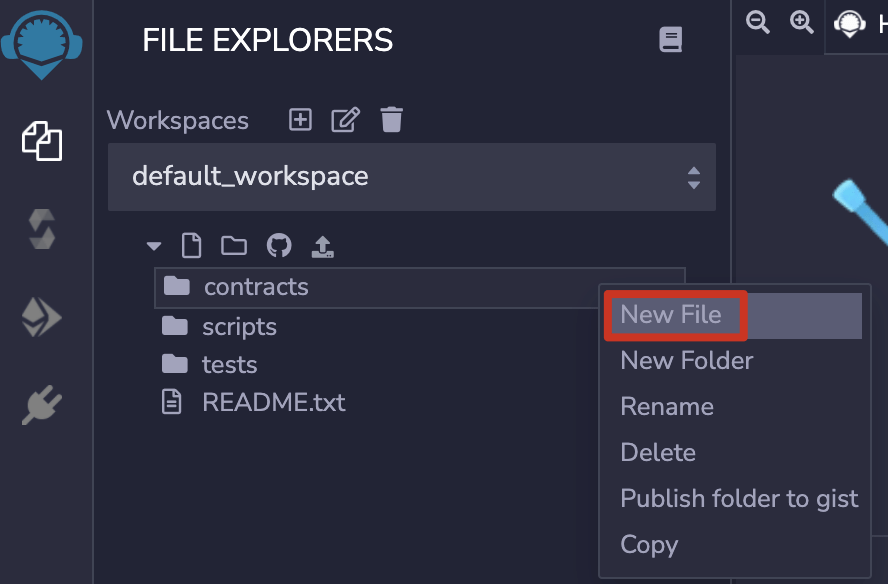
Task: Open the File Explorers sidebar icon
Action: [x=42, y=141]
